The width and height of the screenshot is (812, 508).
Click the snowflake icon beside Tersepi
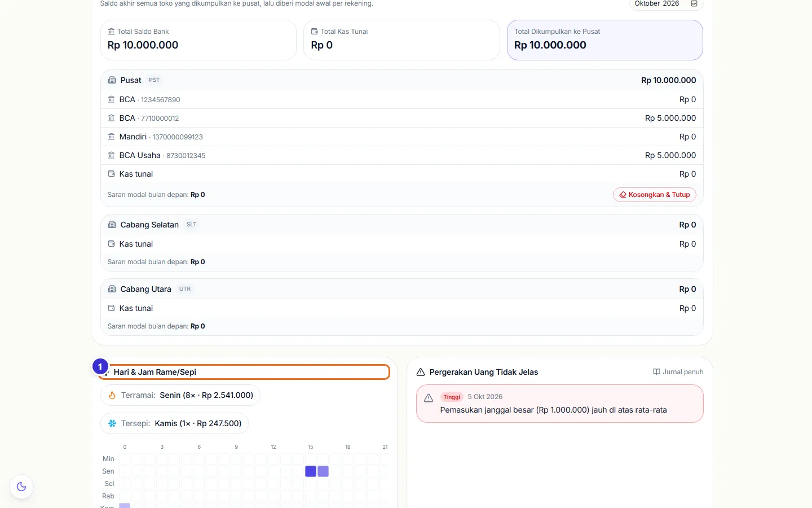click(112, 423)
